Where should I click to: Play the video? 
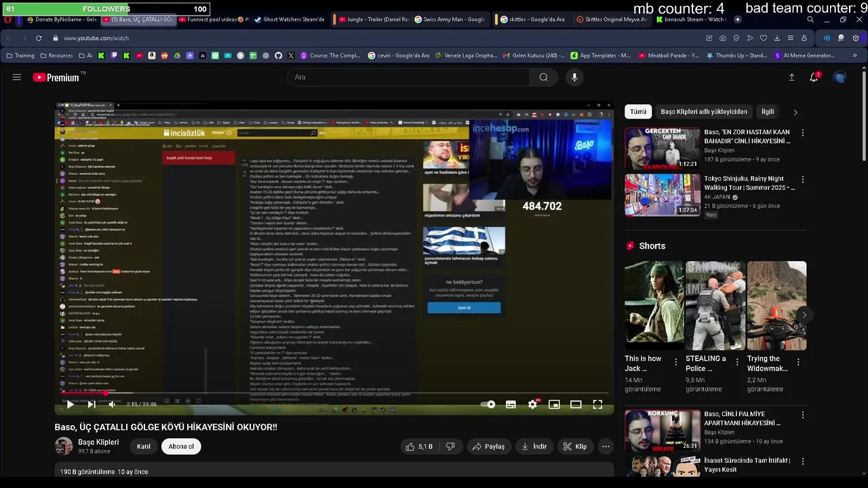[69, 404]
